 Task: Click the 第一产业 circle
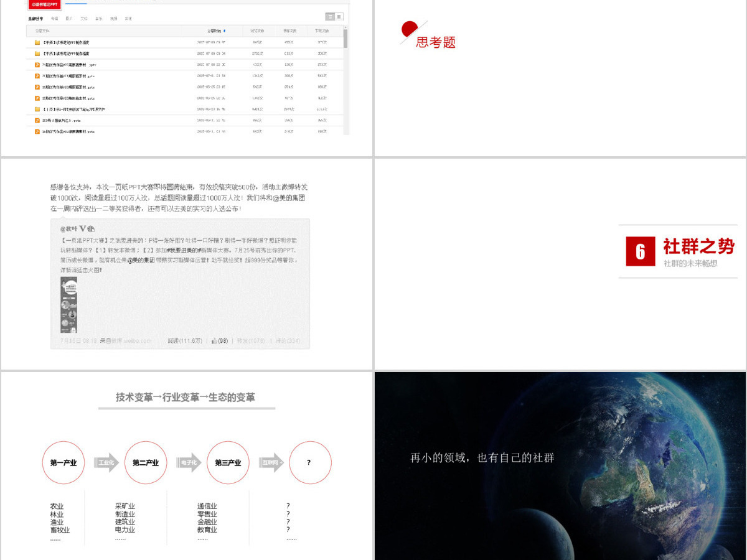pos(63,462)
